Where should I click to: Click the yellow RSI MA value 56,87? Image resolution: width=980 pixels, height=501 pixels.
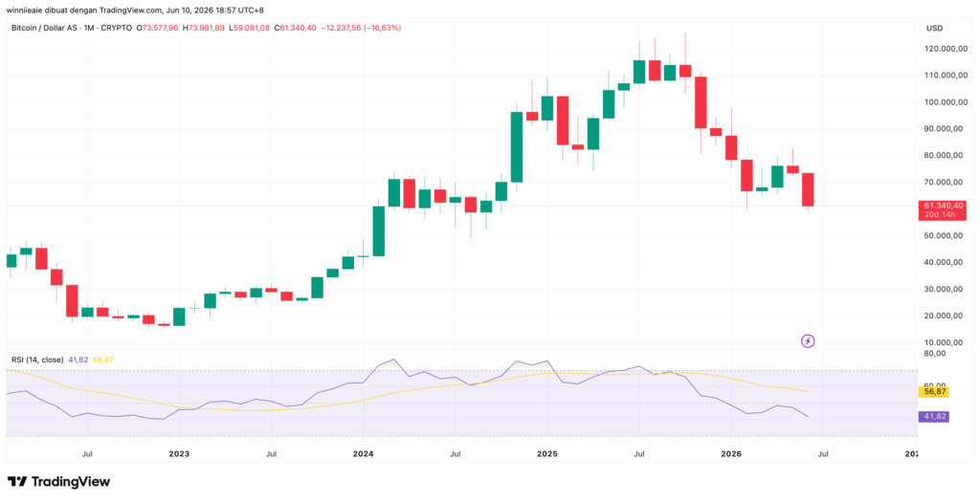pyautogui.click(x=103, y=359)
